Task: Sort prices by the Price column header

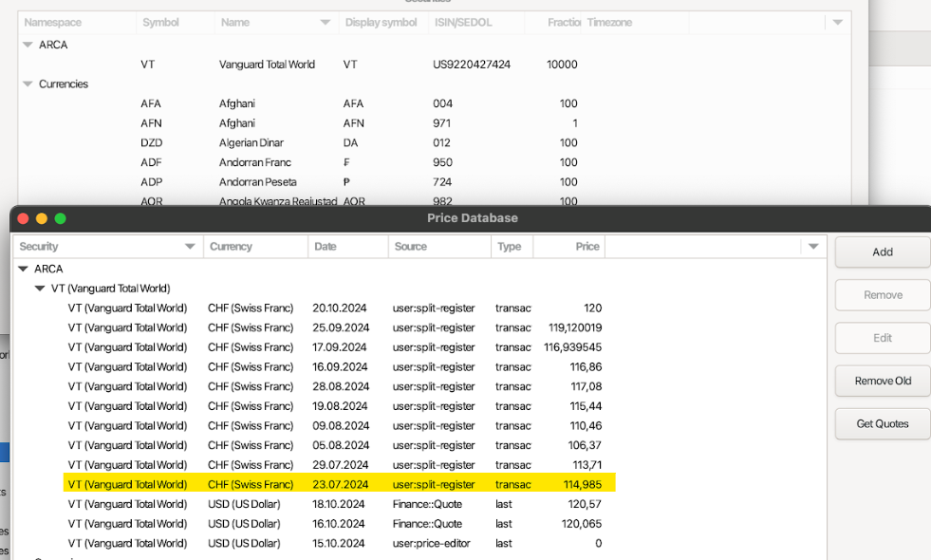Action: (568, 247)
